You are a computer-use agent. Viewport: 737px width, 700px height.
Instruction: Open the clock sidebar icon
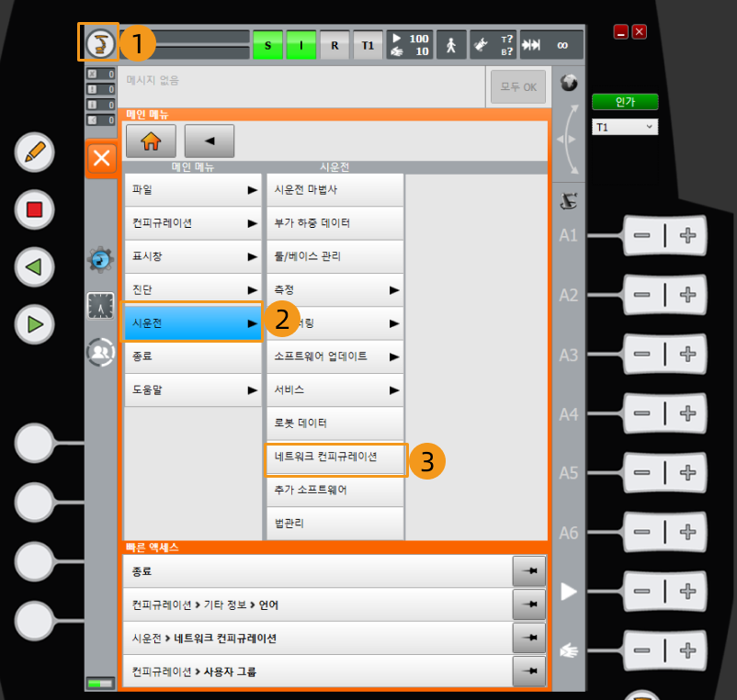point(100,305)
